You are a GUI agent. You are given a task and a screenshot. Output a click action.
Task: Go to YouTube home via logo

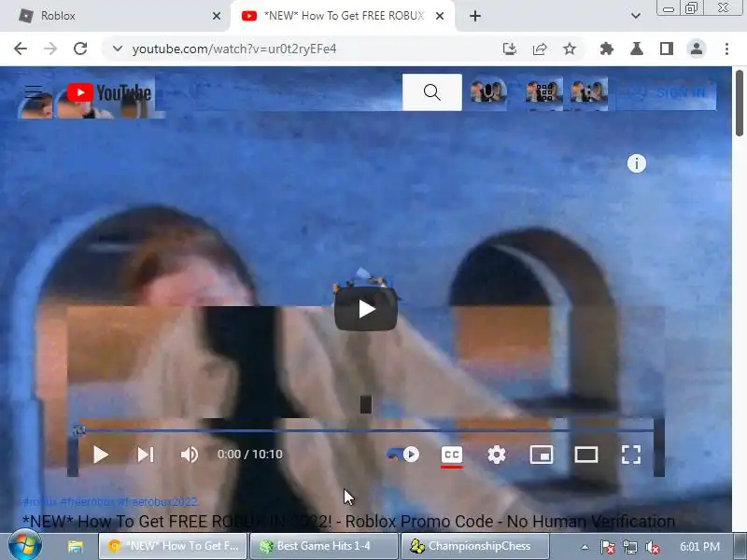(109, 92)
